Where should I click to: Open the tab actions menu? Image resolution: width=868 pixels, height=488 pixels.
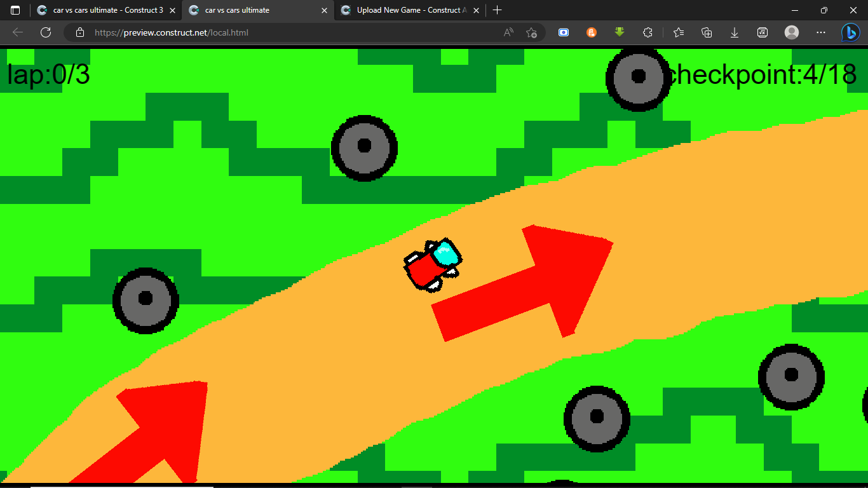coord(14,10)
